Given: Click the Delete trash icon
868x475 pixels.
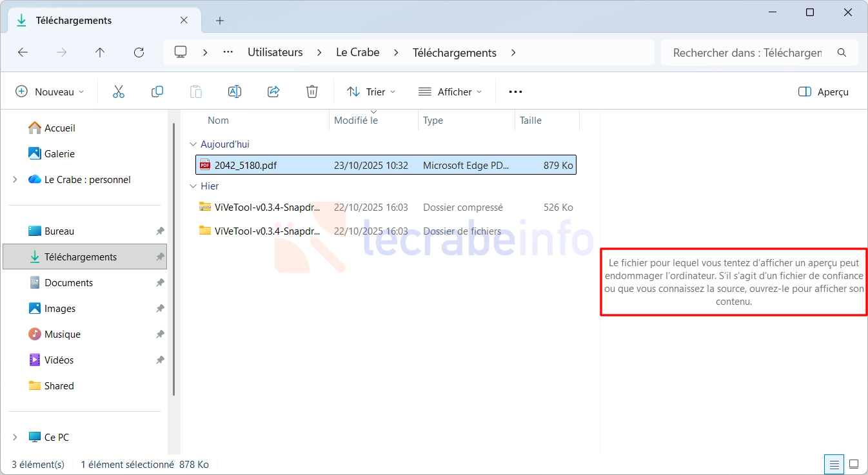Looking at the screenshot, I should coord(312,92).
